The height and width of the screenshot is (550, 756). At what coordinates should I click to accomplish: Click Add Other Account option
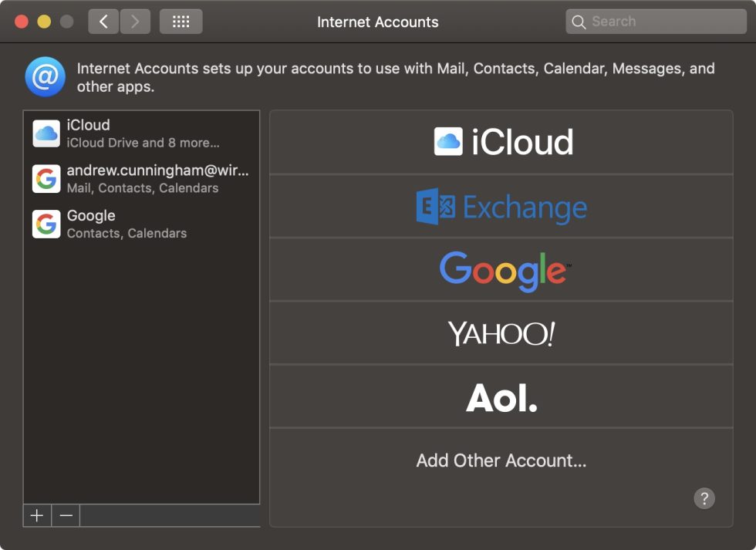[501, 461]
